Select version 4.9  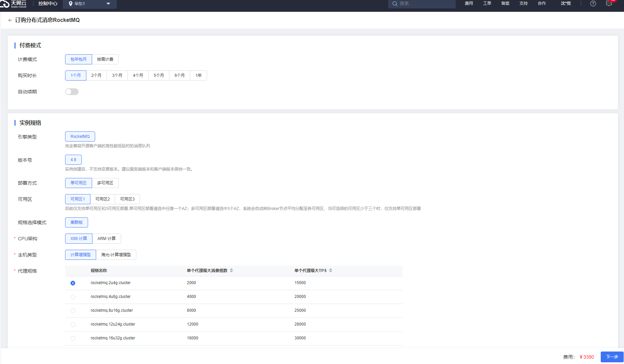pos(73,160)
